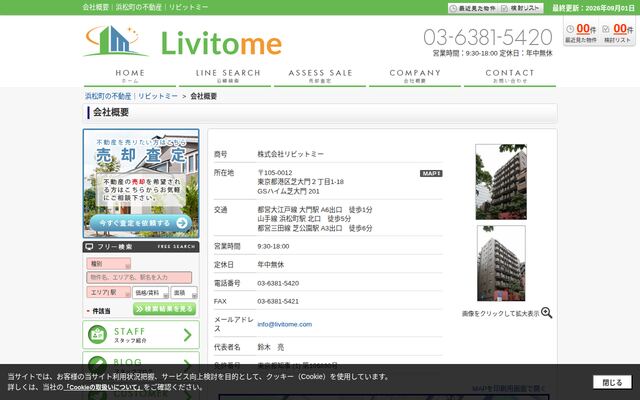Open the 検討リスト button in top bar

pyautogui.click(x=521, y=8)
